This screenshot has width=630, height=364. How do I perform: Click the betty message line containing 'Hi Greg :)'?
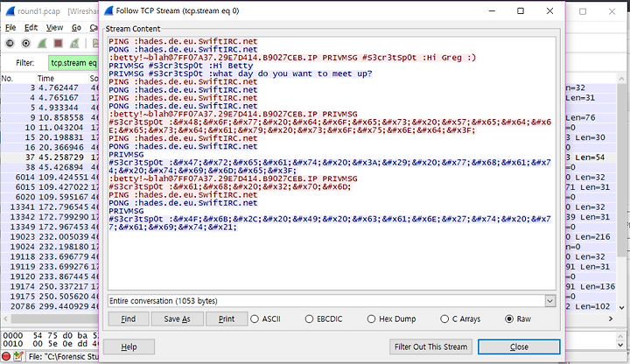click(292, 58)
